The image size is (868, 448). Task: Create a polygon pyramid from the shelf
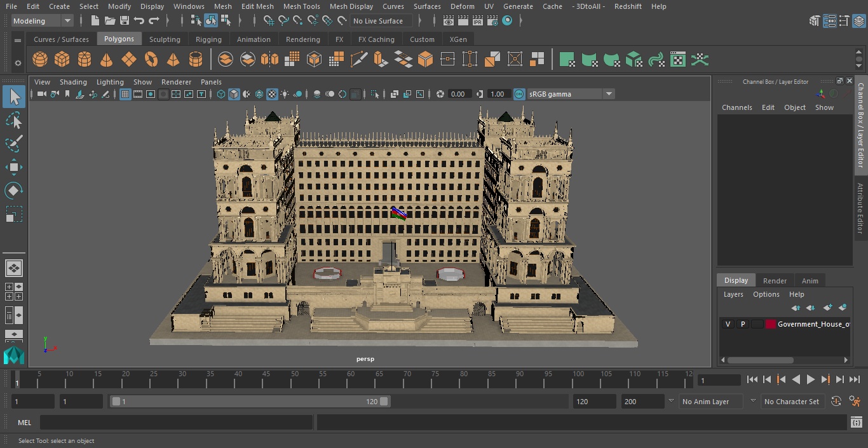pos(173,60)
